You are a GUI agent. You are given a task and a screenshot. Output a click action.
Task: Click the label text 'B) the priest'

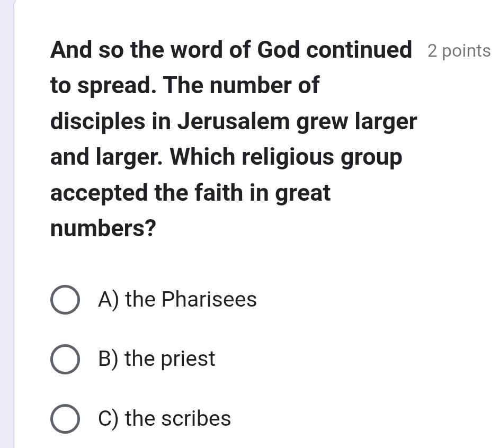(156, 359)
